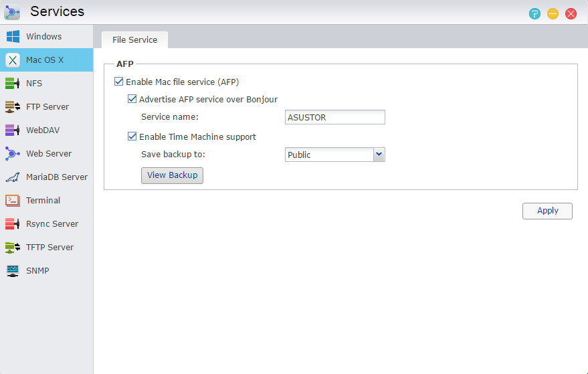Click the Apply button
The image size is (588, 374).
point(547,211)
